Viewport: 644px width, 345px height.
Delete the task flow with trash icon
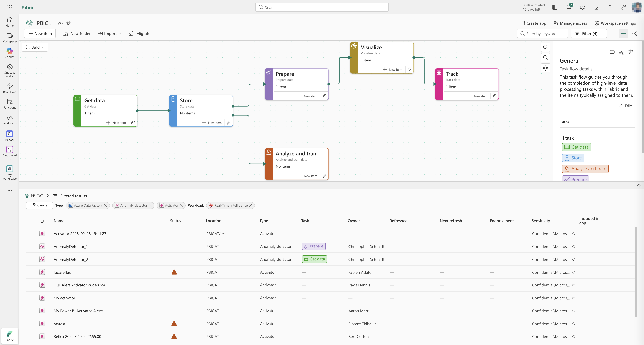(631, 52)
